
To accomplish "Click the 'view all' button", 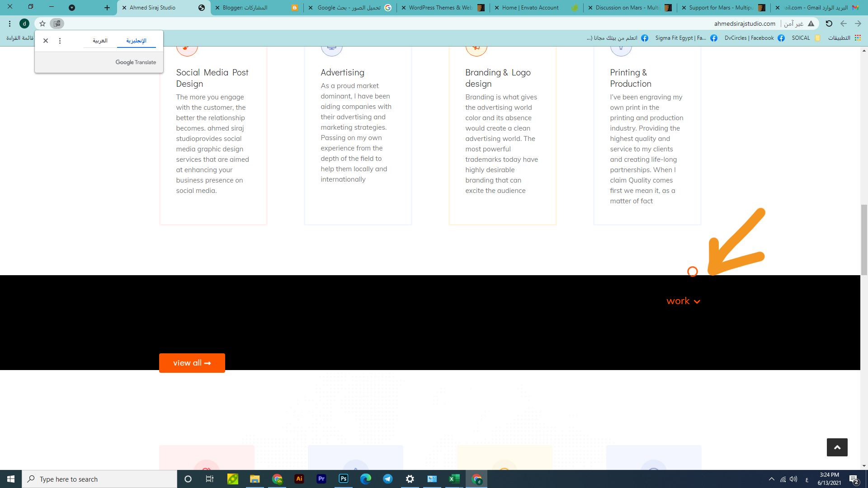I will tap(192, 363).
